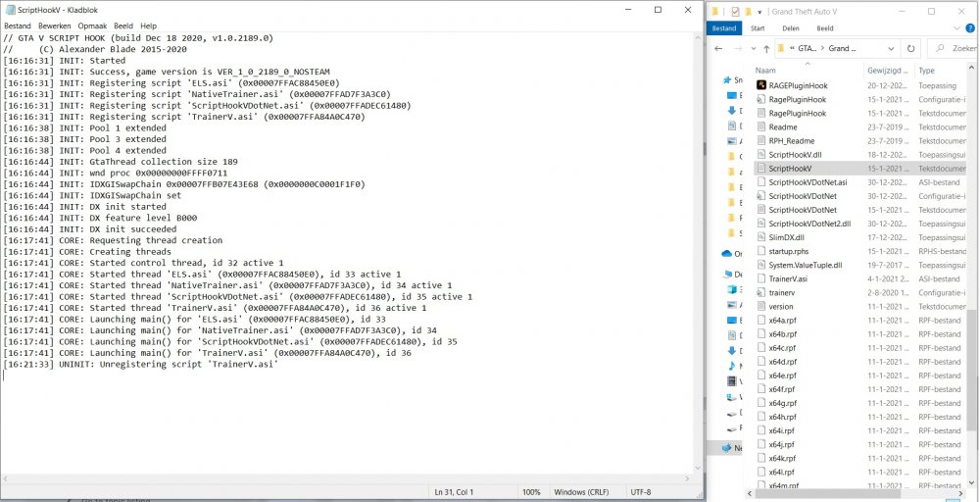Switch to the Beeld ribbon tab in Explorer
This screenshot has width=980, height=502.
825,28
